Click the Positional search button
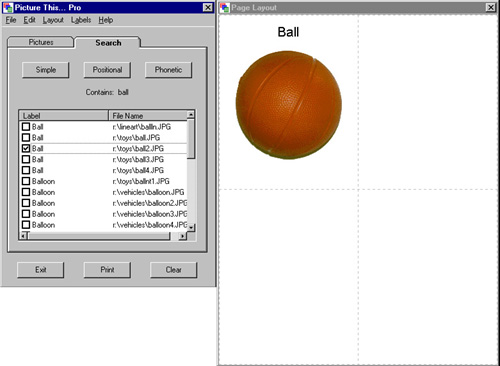This screenshot has height=366, width=500. coord(107,70)
